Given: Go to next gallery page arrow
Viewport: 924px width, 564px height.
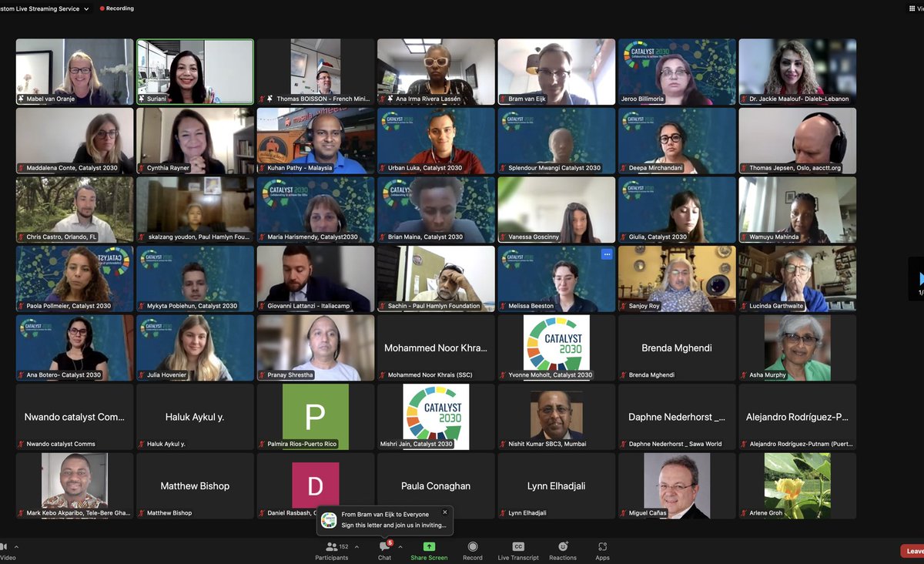Looking at the screenshot, I should pyautogui.click(x=920, y=279).
